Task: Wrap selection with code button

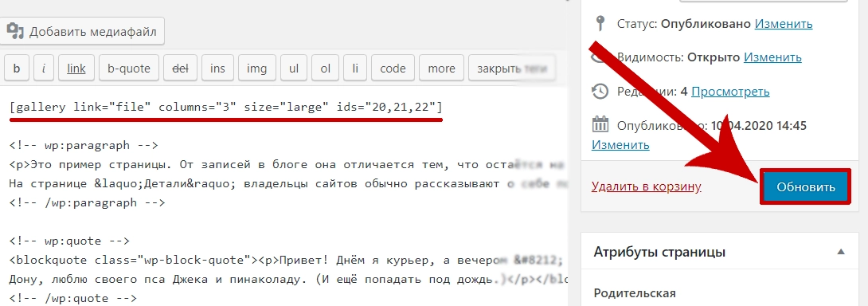Action: point(393,69)
